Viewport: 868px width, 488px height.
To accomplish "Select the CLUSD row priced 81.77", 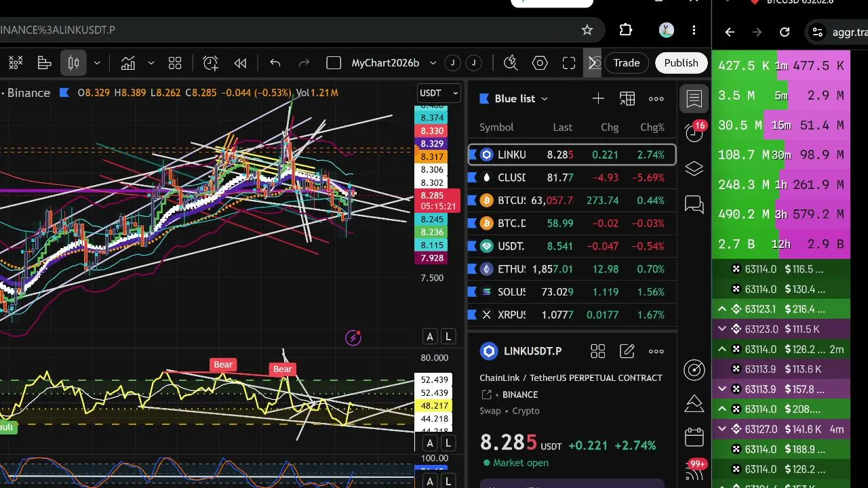I will [x=572, y=178].
